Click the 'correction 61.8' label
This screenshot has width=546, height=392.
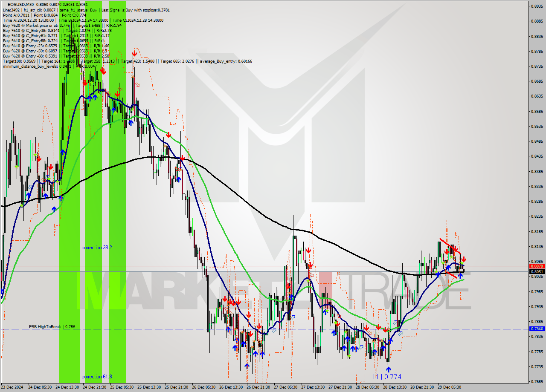[97, 377]
